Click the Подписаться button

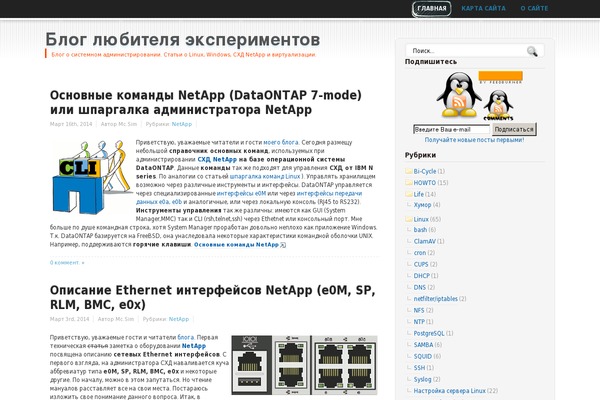(514, 129)
